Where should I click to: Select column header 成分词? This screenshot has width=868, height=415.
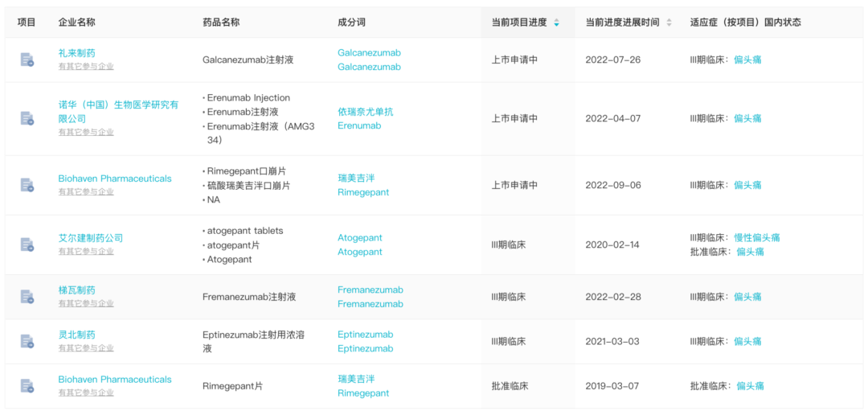(351, 23)
